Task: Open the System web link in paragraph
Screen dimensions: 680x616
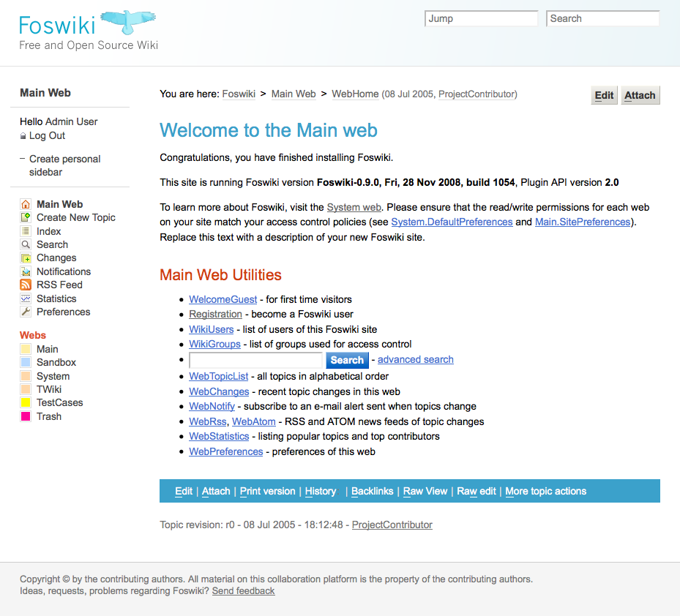Action: (x=354, y=207)
